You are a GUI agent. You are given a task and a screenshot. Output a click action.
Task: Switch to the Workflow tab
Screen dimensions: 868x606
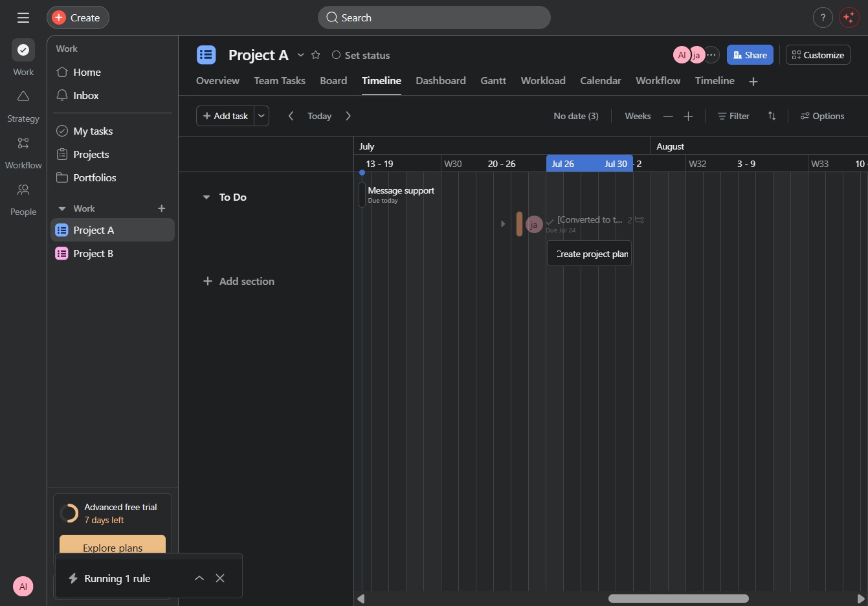click(658, 80)
